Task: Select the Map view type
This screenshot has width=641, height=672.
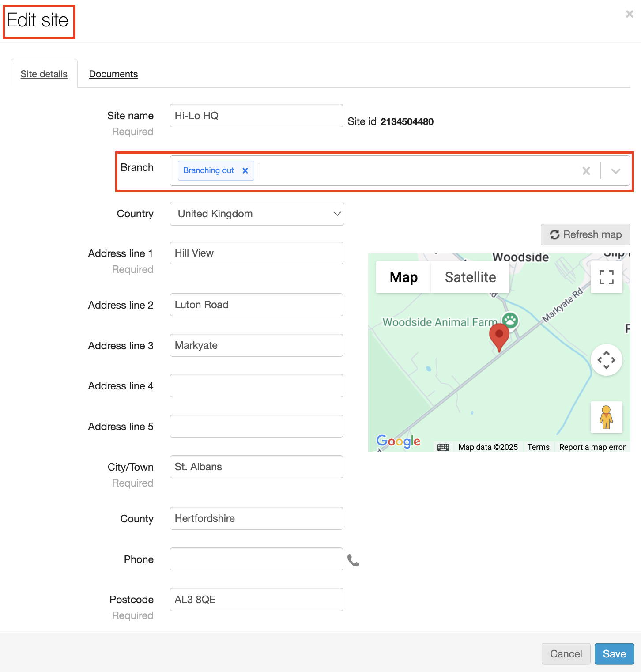Action: 403,277
